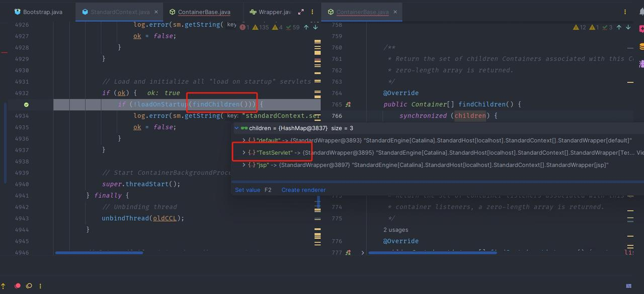Toggle Mute Breakpoints in debug toolbar
The height and width of the screenshot is (294, 644).
(29, 286)
